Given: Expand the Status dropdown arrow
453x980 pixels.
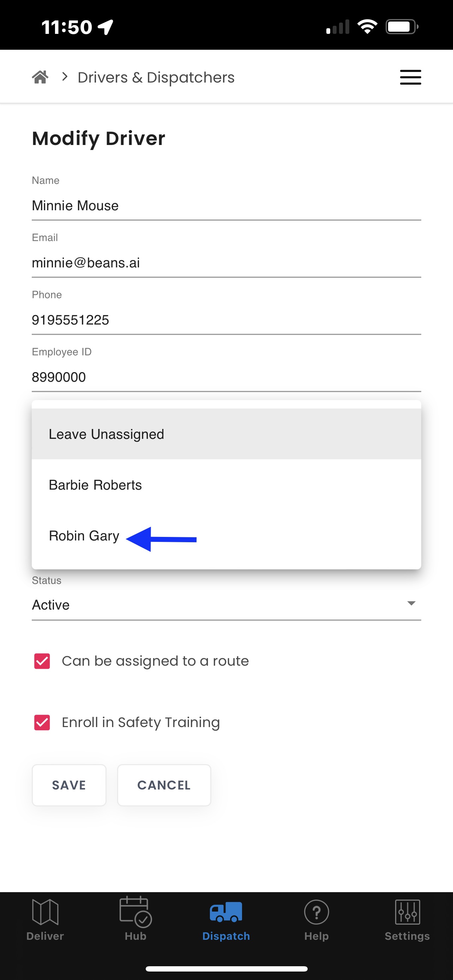Looking at the screenshot, I should pyautogui.click(x=411, y=604).
